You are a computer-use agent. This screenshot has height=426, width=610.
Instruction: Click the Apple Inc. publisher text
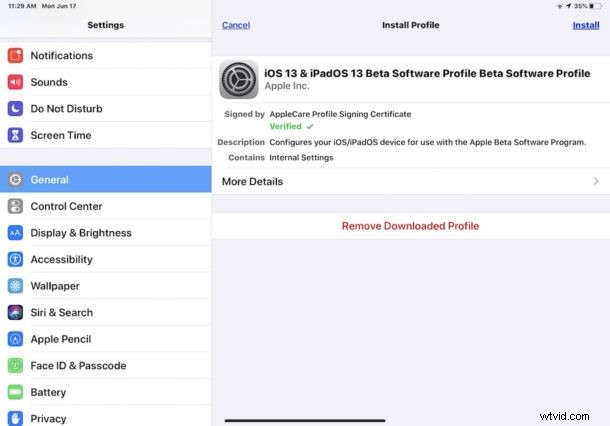click(x=287, y=86)
